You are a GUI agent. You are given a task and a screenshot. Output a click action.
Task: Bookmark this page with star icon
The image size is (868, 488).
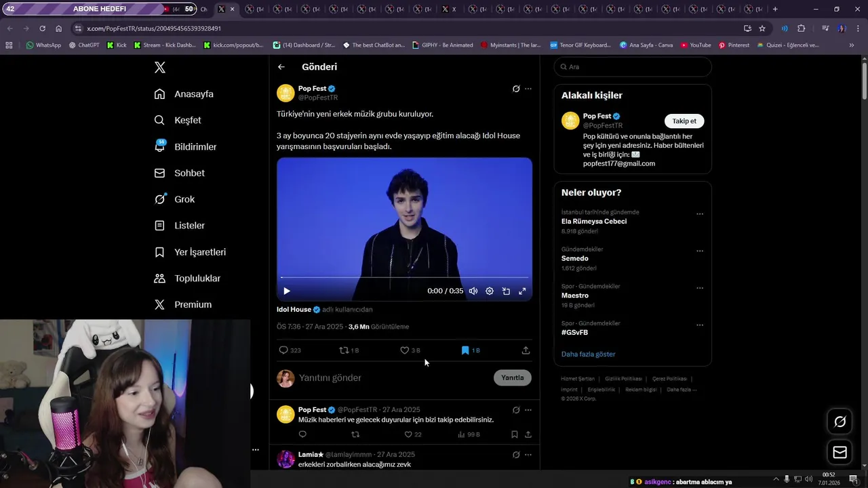[x=762, y=28]
